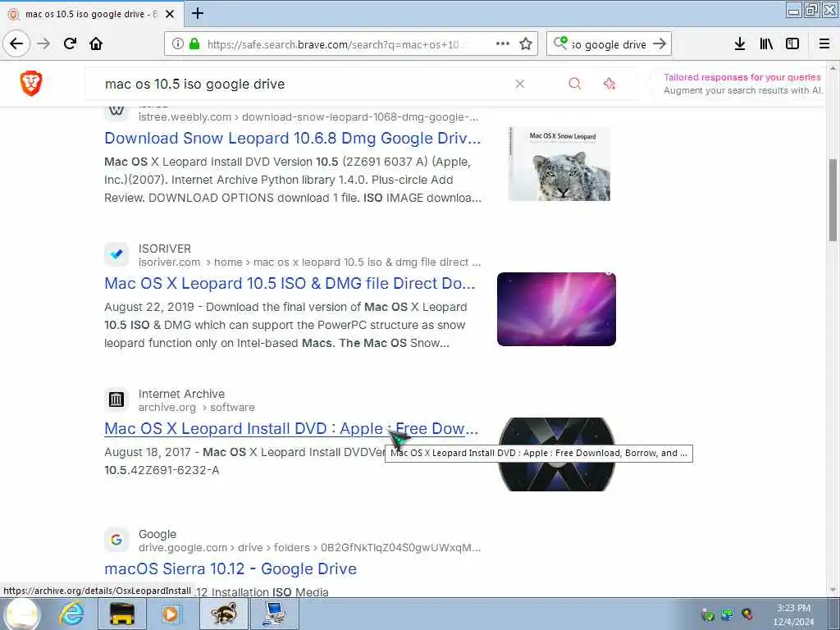Image resolution: width=840 pixels, height=630 pixels.
Task: Click the AI sparkle answer icon
Action: (x=609, y=84)
